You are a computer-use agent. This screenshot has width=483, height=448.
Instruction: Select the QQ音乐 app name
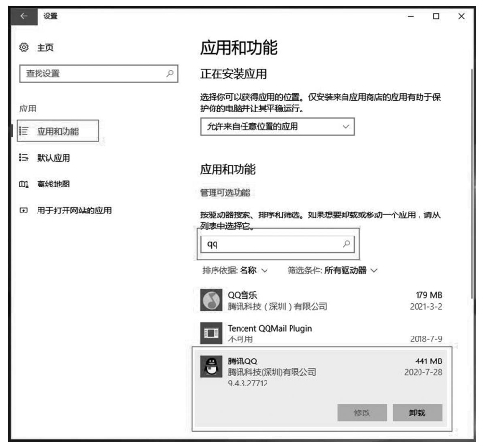click(242, 295)
